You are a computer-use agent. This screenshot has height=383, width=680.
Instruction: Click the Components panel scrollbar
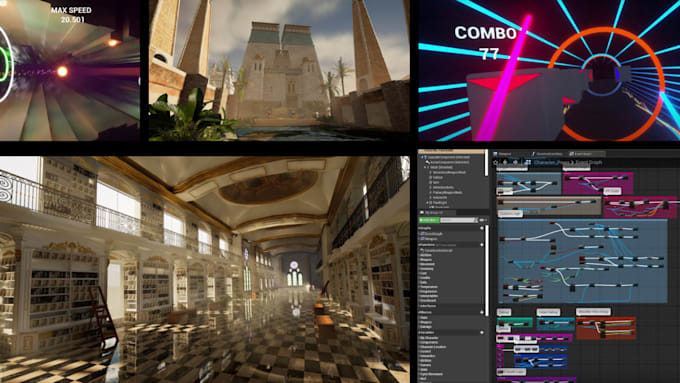click(x=486, y=163)
